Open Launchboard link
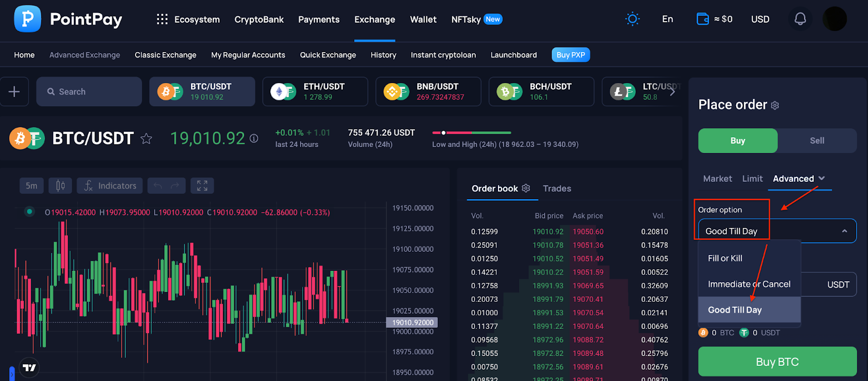The image size is (868, 381). [514, 55]
